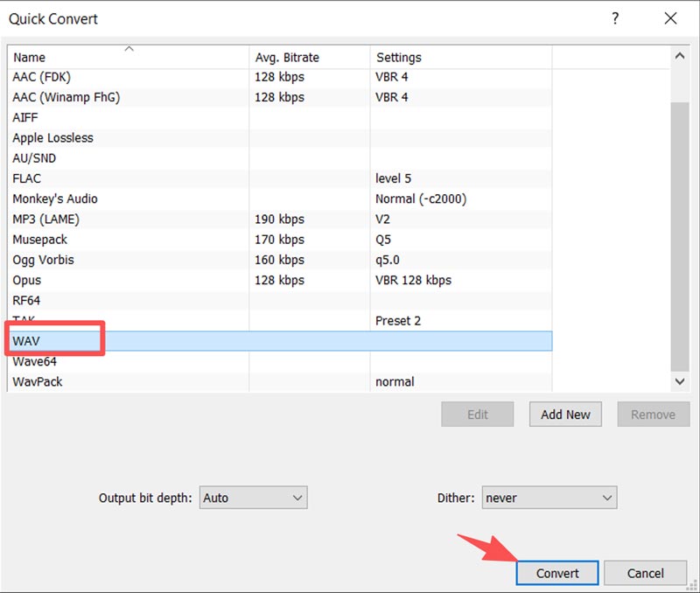Viewport: 700px width, 593px height.
Task: Select the Wave64 preset
Action: [x=279, y=361]
